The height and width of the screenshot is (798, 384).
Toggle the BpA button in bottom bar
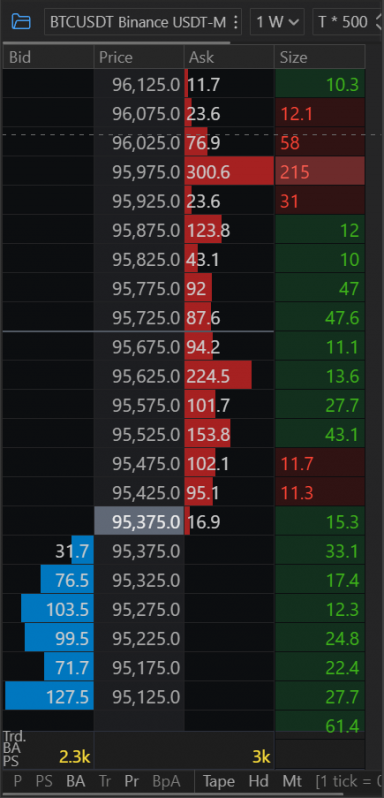(x=166, y=781)
